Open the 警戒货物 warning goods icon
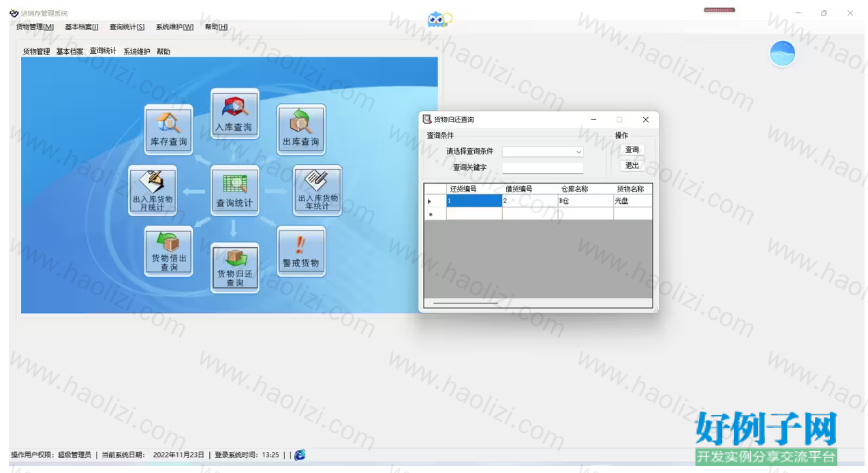Image resolution: width=868 pixels, height=473 pixels. coord(300,251)
